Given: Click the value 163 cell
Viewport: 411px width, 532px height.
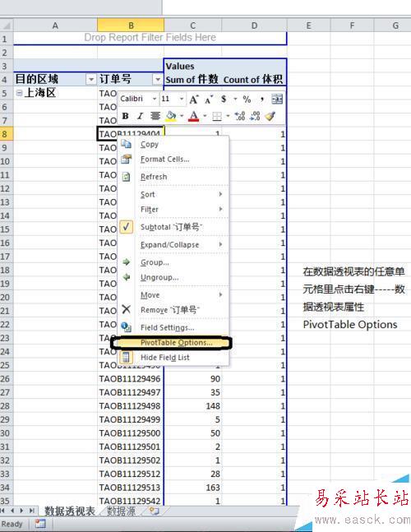Looking at the screenshot, I should 192,488.
